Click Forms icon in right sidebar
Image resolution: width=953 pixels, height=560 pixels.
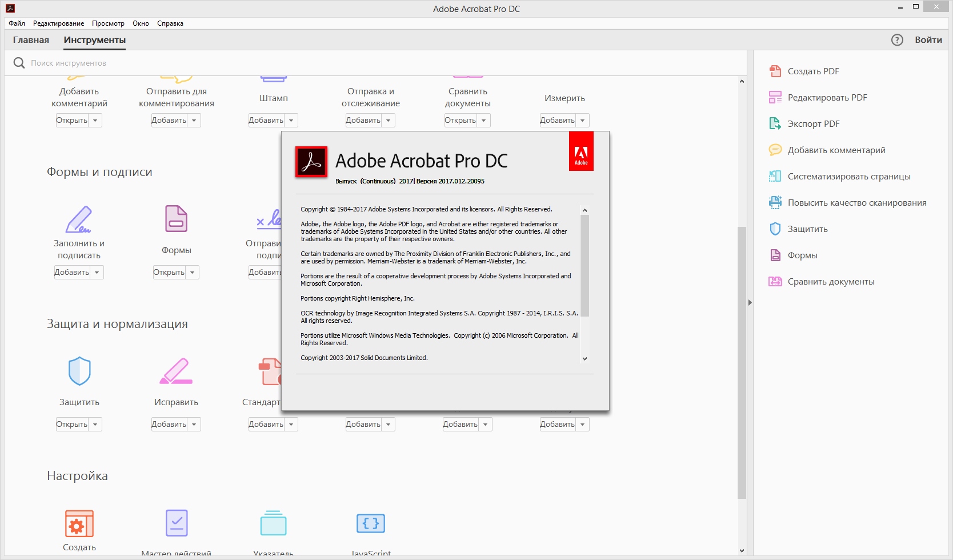coord(775,255)
